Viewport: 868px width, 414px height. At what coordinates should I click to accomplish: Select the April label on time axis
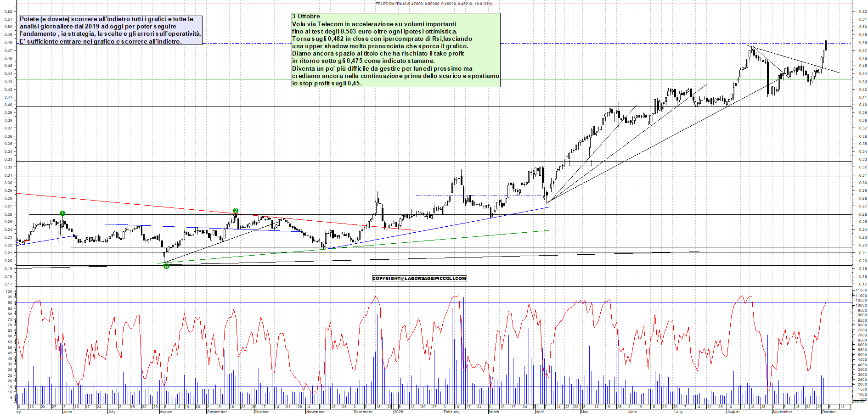(540, 412)
